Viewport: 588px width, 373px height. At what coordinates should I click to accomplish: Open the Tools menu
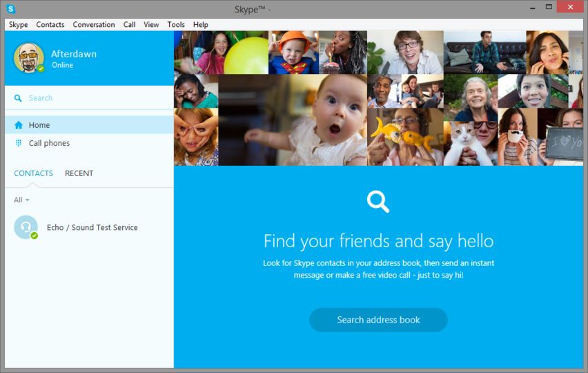[x=176, y=25]
